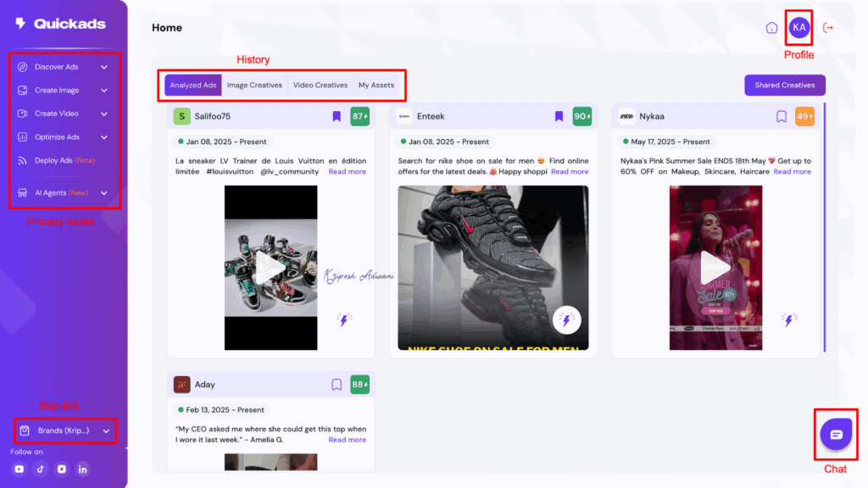
Task: Click the red logout icon top right
Action: 828,27
